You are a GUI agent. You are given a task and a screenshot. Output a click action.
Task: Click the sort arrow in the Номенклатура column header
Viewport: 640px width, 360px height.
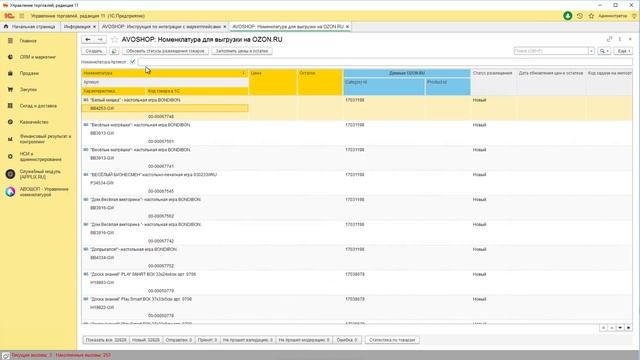[244, 73]
